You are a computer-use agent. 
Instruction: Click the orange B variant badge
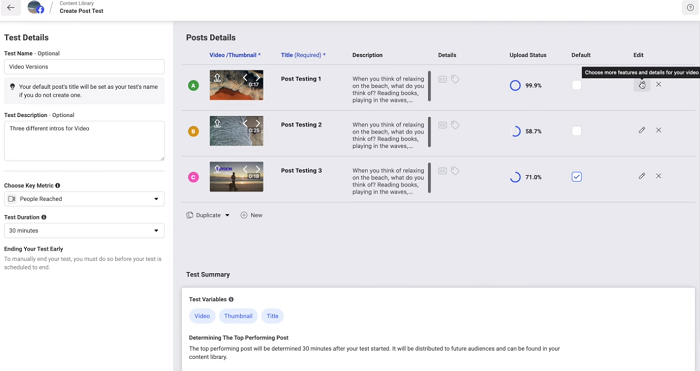193,131
